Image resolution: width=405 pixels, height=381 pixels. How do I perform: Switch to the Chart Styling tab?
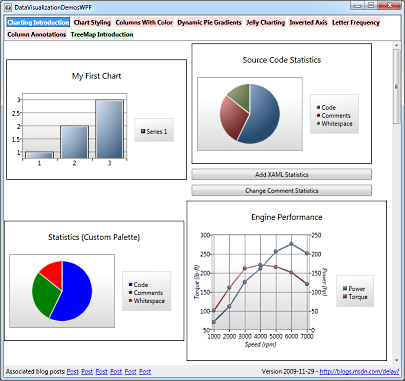92,22
